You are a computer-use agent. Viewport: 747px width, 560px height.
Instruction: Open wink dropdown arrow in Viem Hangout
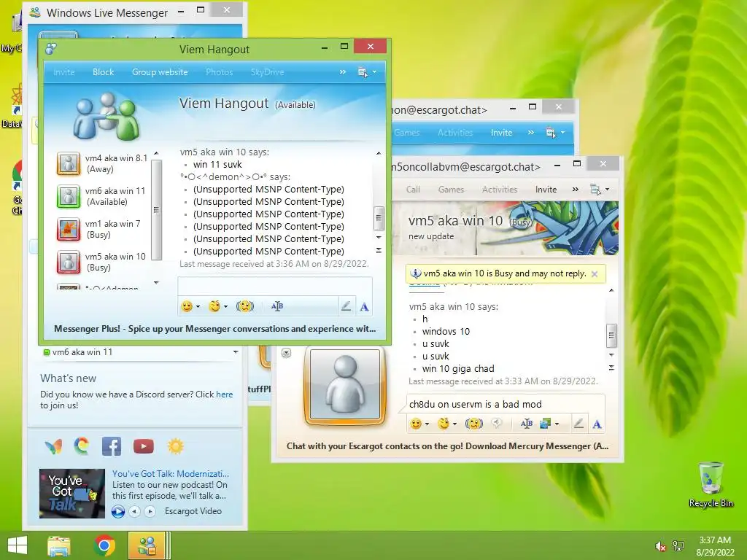[226, 307]
